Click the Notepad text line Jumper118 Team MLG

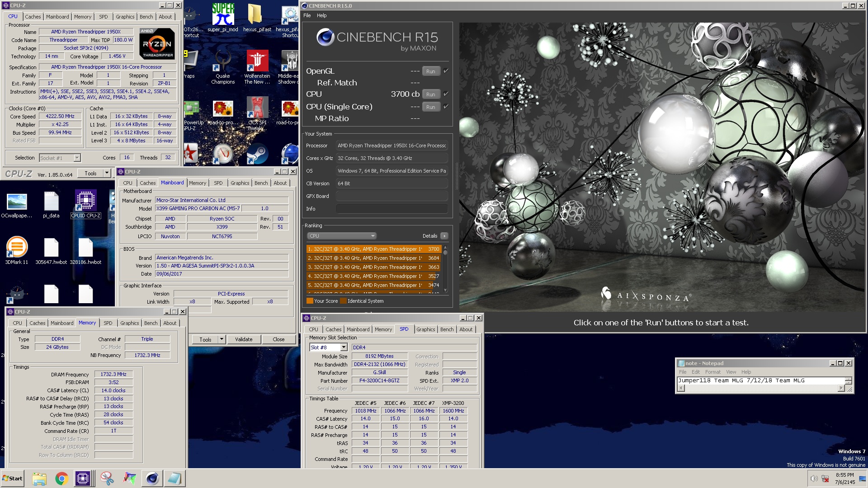[x=741, y=380]
